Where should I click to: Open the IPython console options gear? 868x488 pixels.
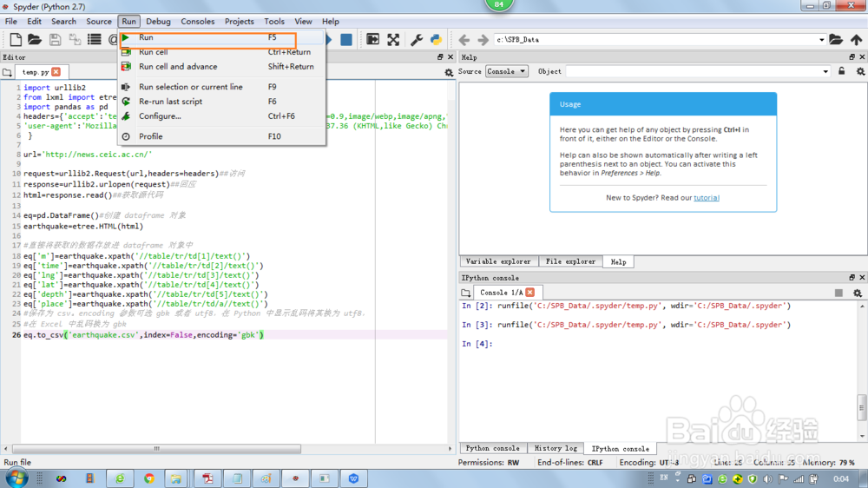click(x=858, y=293)
